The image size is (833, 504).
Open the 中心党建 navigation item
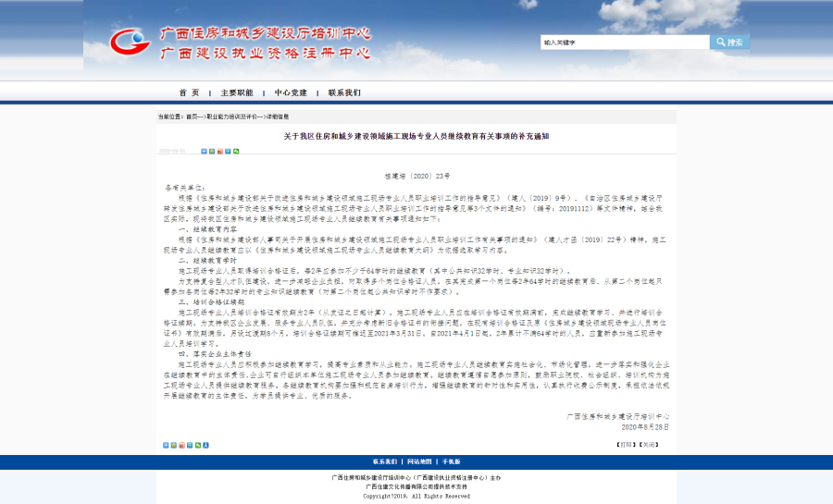[x=291, y=92]
